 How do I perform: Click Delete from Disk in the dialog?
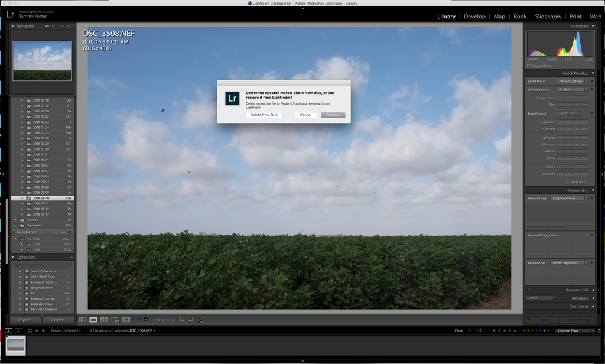264,115
